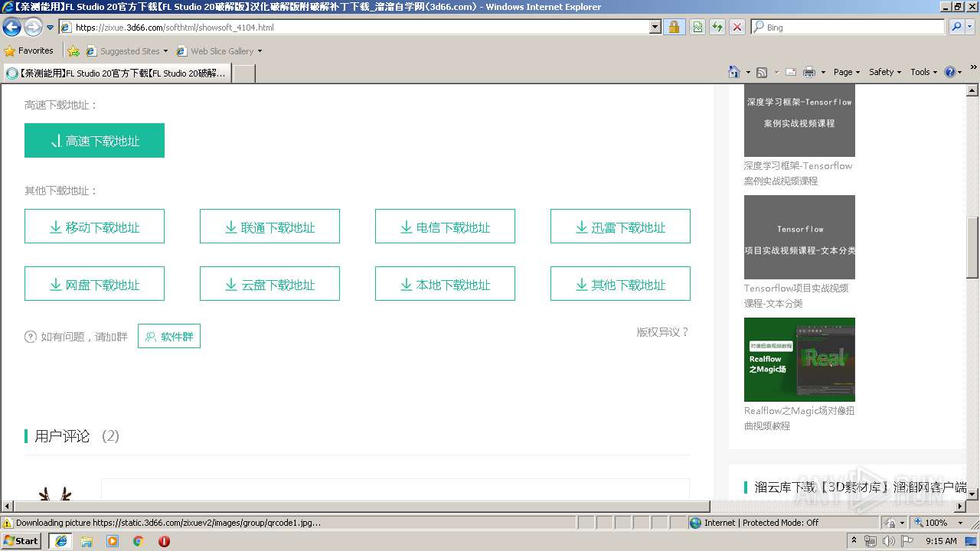
Task: Expand the address bar history dropdown
Action: point(655,28)
